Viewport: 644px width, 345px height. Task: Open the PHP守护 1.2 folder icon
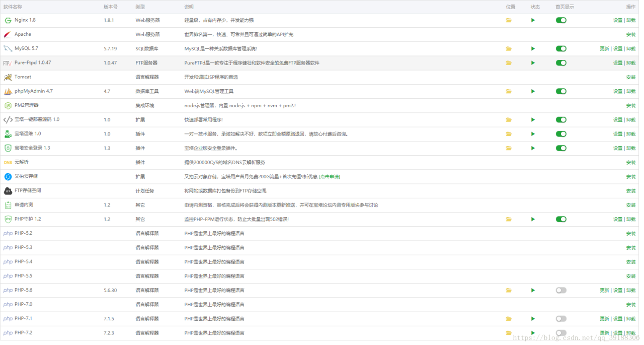tap(509, 220)
